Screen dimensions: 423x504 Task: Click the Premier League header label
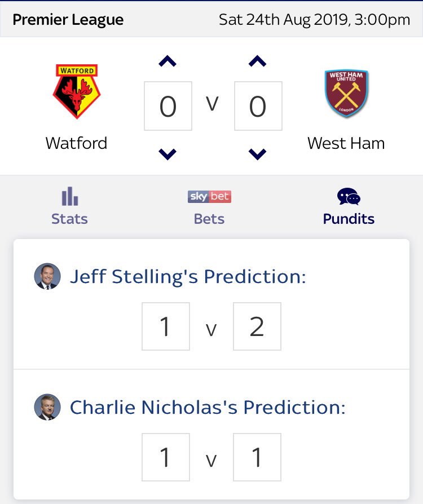coord(68,20)
